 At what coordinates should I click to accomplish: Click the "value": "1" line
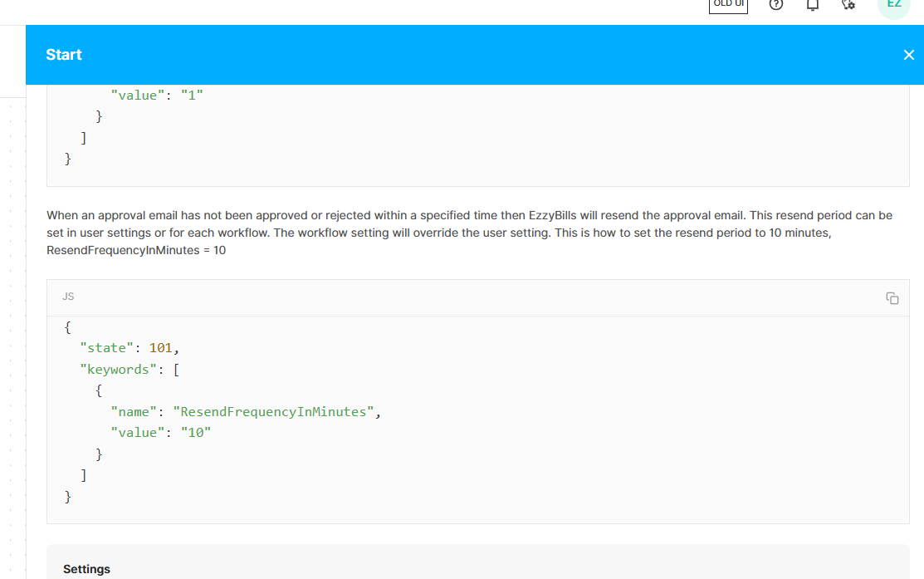coord(157,96)
